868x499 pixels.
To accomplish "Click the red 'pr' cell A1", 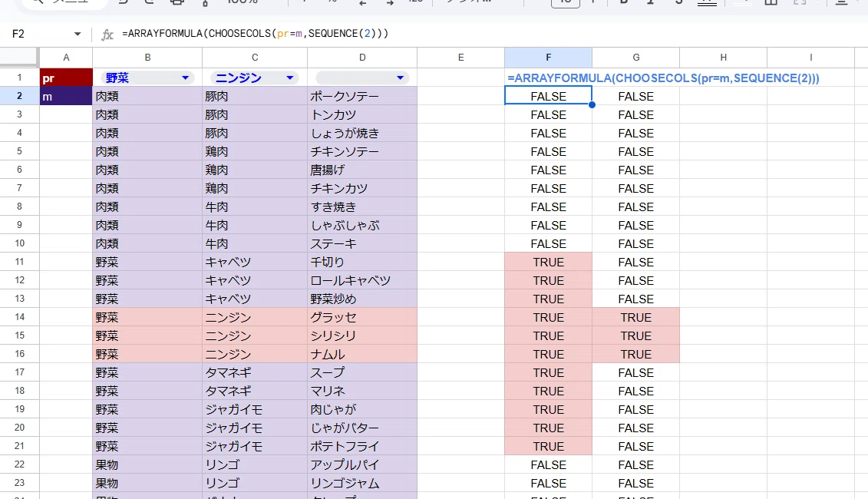I will tap(66, 78).
